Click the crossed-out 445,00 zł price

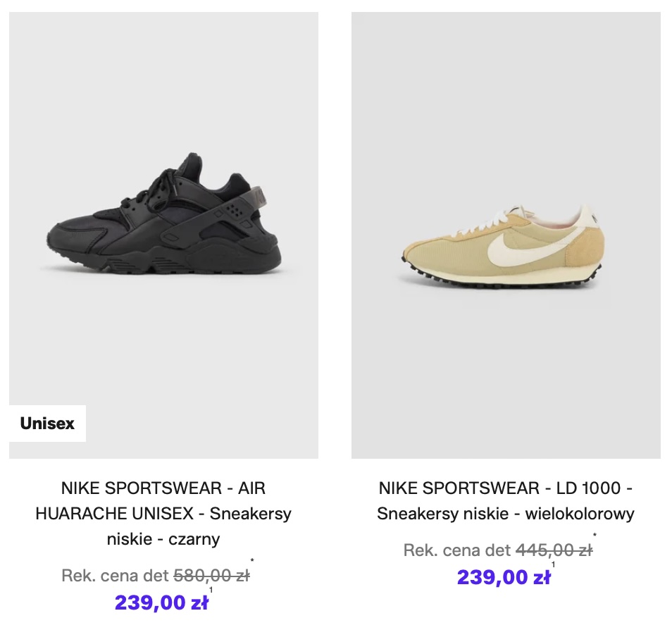[554, 550]
